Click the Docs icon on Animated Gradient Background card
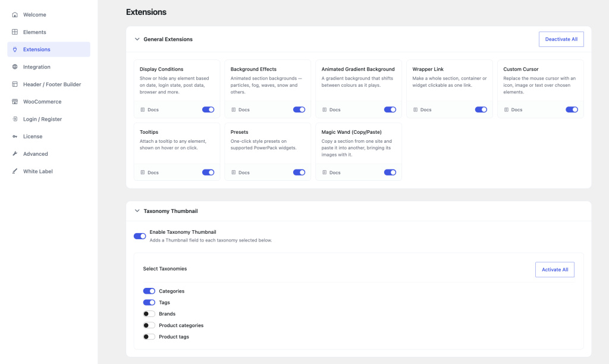This screenshot has width=609, height=364. pyautogui.click(x=324, y=110)
